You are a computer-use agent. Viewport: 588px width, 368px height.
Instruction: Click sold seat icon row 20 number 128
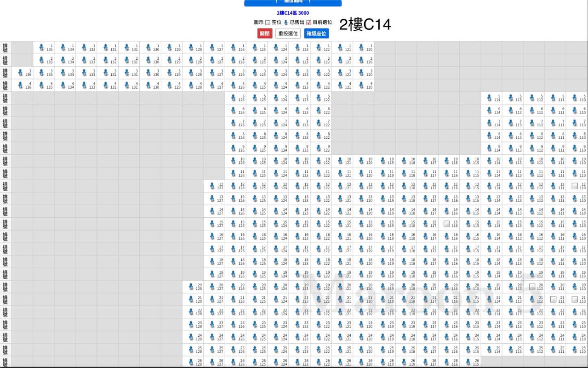pos(191,287)
